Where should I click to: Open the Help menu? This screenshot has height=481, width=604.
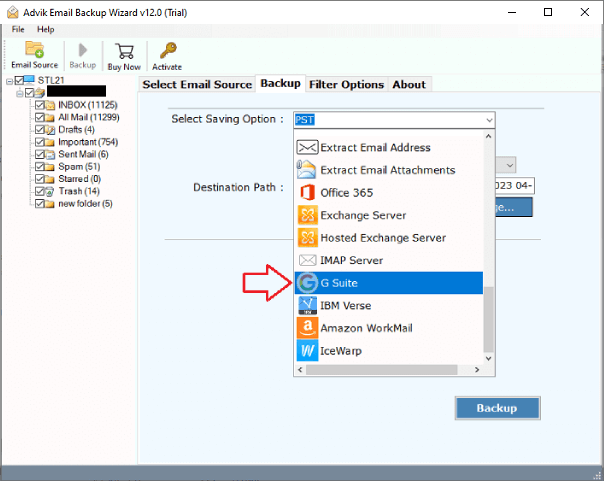click(46, 30)
